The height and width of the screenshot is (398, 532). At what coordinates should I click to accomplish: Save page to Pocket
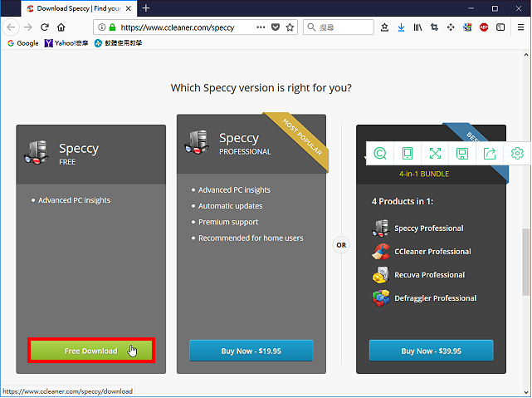tap(276, 27)
